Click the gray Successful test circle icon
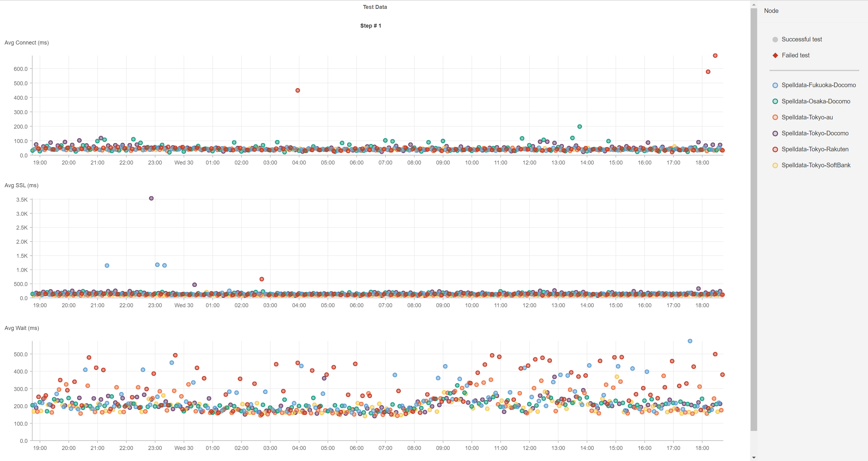Screen dimensions: 868x461 775,39
